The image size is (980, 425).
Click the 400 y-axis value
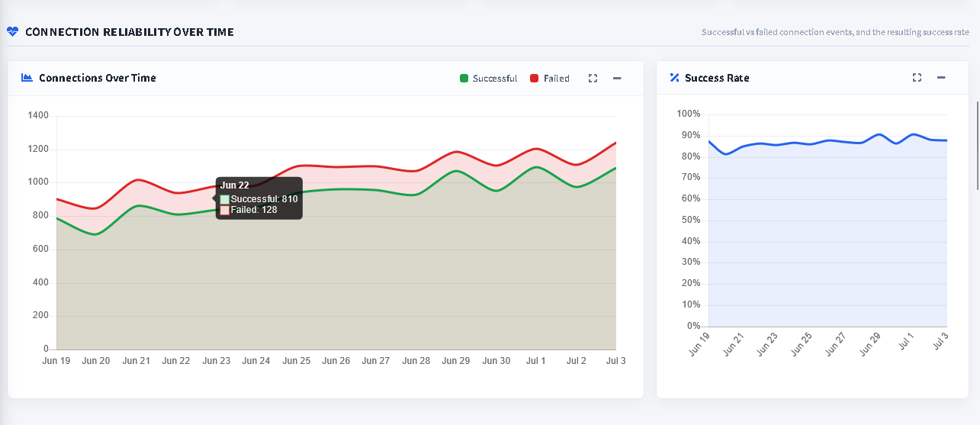(40, 282)
